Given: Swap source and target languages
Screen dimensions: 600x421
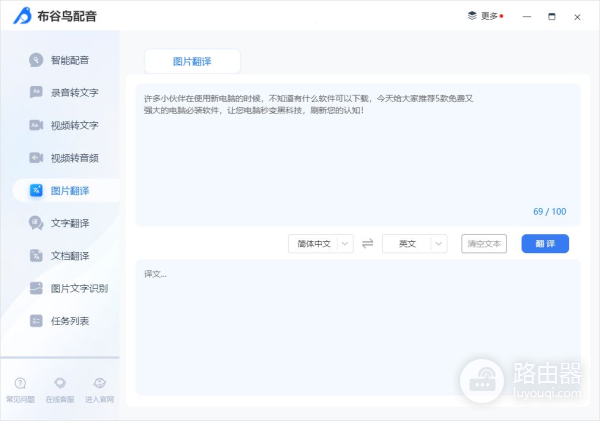Looking at the screenshot, I should (368, 244).
